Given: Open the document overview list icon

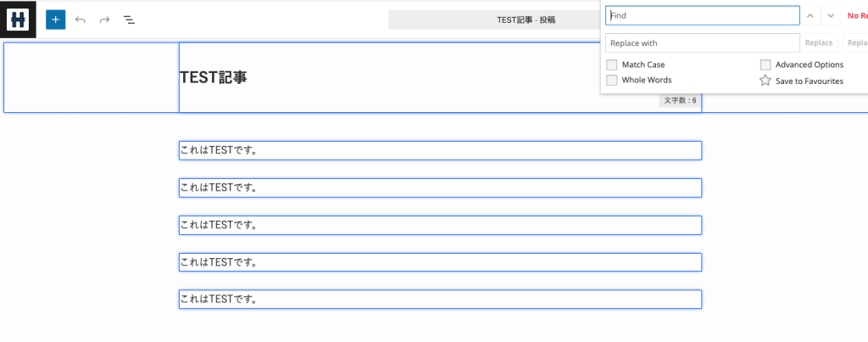Looking at the screenshot, I should 129,20.
